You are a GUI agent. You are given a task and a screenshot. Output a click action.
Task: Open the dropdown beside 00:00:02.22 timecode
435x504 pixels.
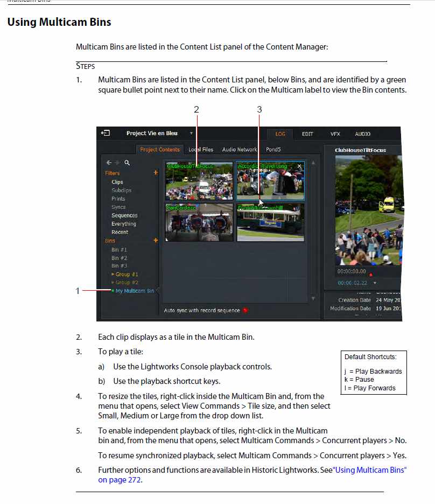(375, 283)
